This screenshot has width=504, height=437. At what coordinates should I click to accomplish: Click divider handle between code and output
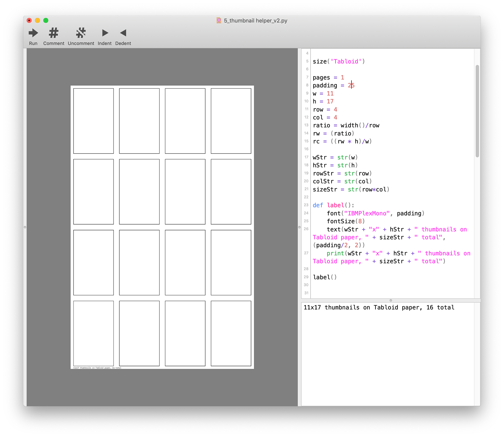(391, 300)
